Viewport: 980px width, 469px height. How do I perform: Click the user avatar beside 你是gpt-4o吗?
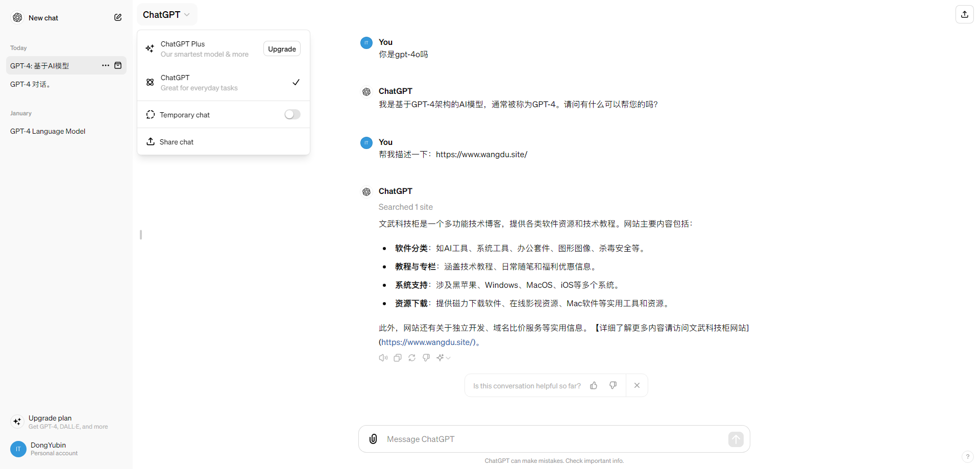[x=366, y=43]
